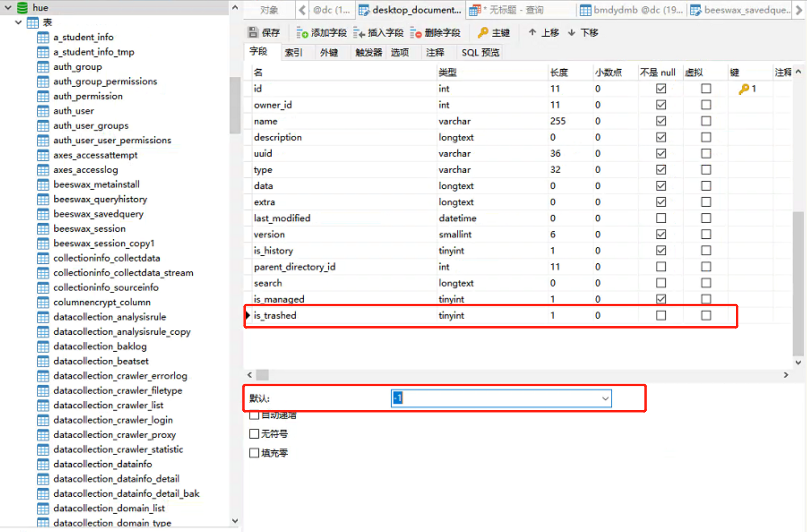Switch to the SQL 预览 tab
This screenshot has width=807, height=532.
click(x=479, y=52)
